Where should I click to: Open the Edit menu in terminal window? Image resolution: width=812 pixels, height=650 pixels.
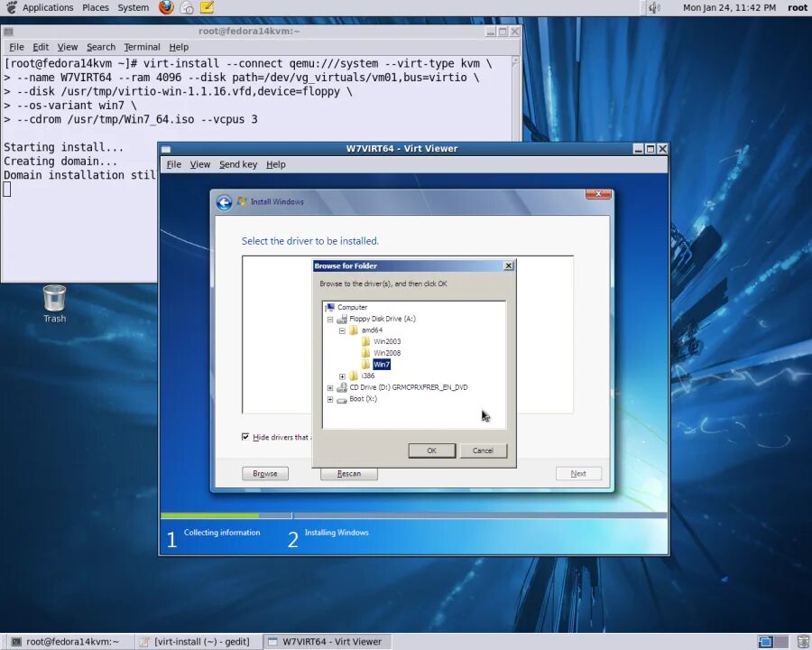point(41,47)
